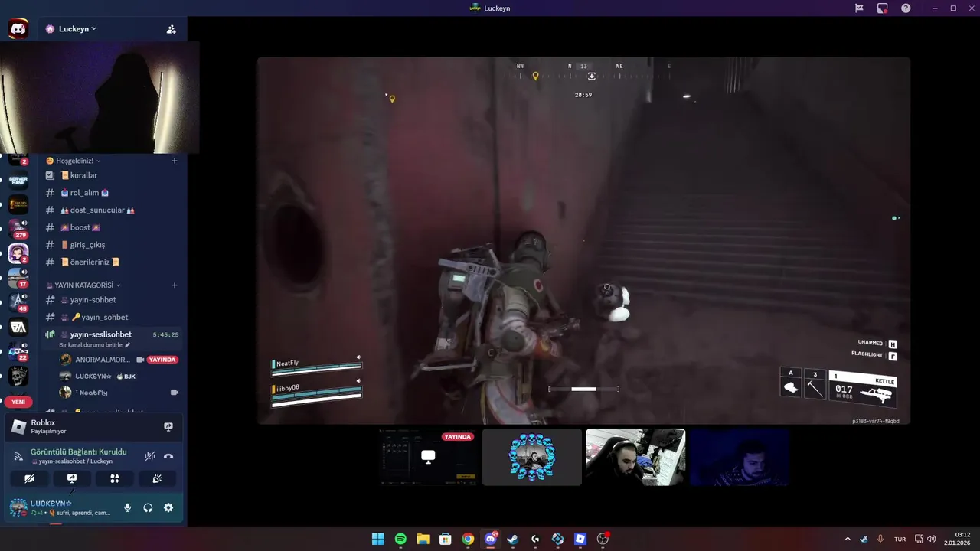Image resolution: width=980 pixels, height=551 pixels.
Task: Open the Golden server icon
Action: click(x=18, y=204)
